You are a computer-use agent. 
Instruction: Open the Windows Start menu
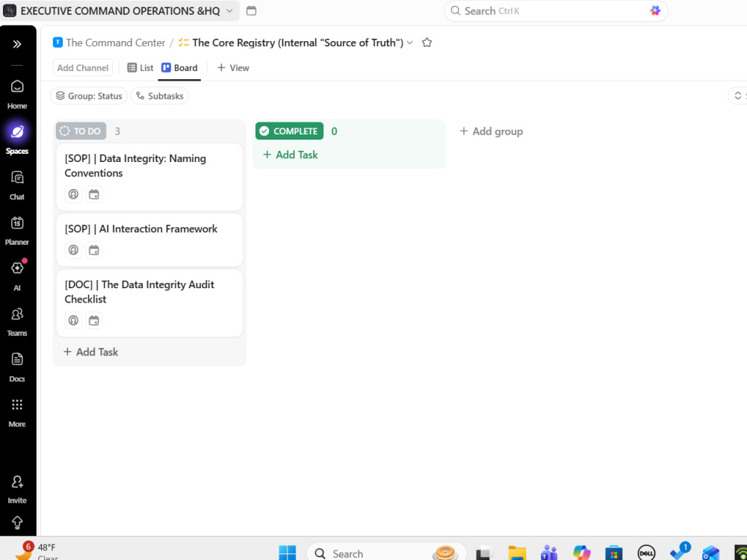tap(288, 553)
